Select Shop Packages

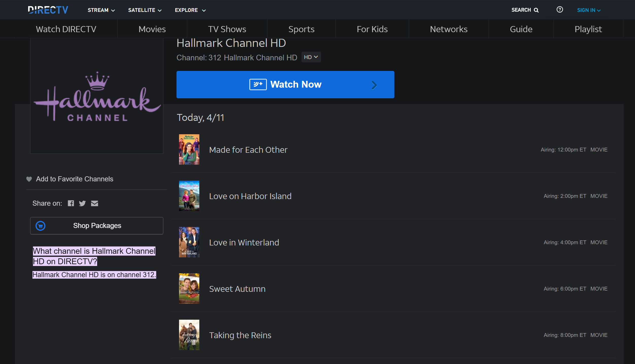pos(97,225)
